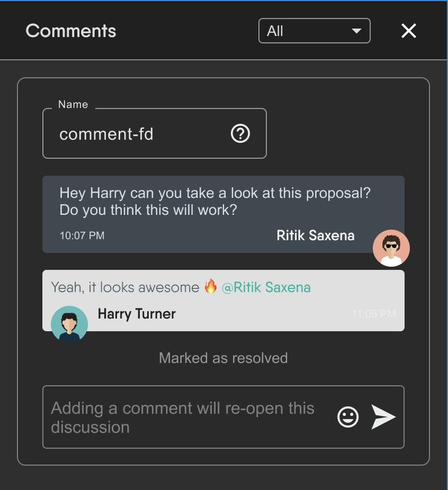
Task: Select the "Yeah, it looks awesome" reply text
Action: click(x=125, y=287)
